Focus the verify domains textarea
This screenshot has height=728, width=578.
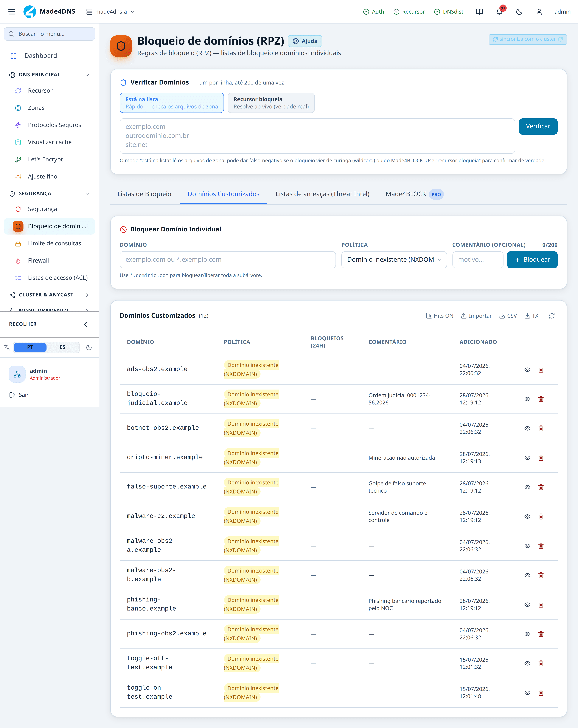click(317, 136)
